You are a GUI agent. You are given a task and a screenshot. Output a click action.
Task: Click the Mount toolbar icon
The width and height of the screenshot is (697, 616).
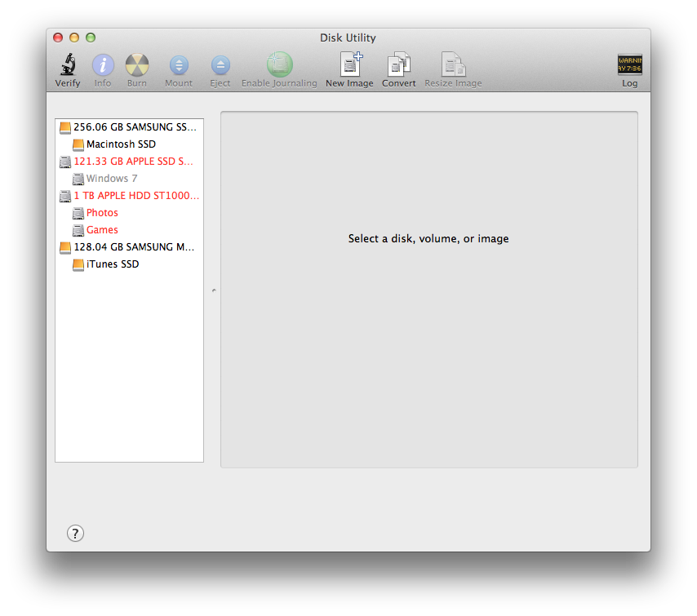[179, 65]
